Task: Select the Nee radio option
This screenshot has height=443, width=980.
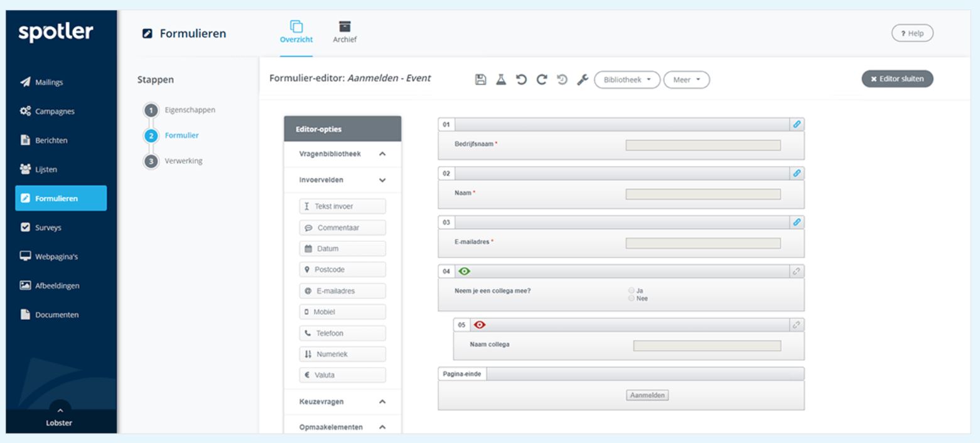Action: tap(631, 298)
